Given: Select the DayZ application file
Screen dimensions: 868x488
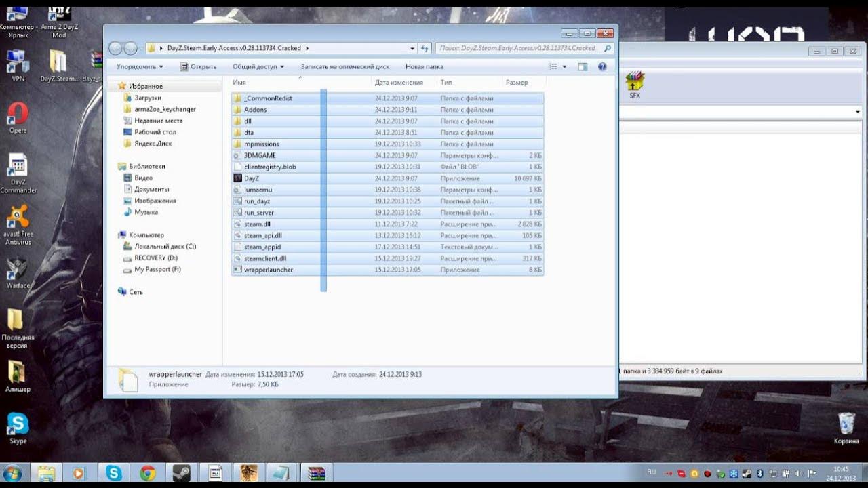Looking at the screenshot, I should tap(387, 178).
